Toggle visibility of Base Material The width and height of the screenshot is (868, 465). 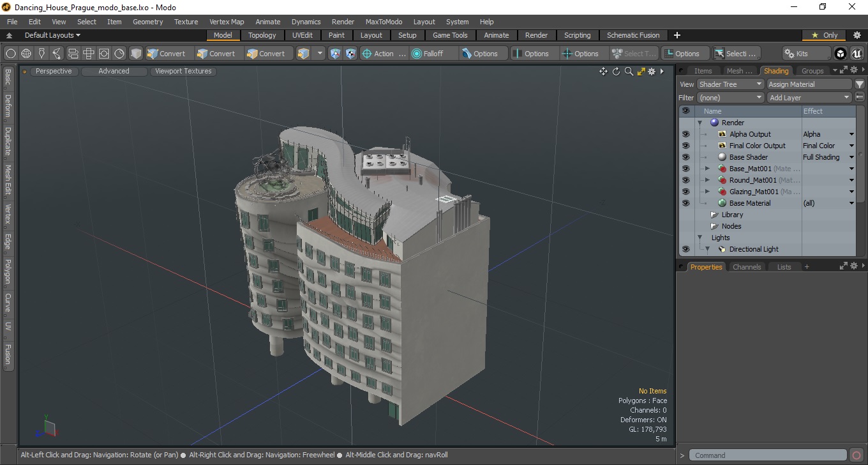click(685, 203)
